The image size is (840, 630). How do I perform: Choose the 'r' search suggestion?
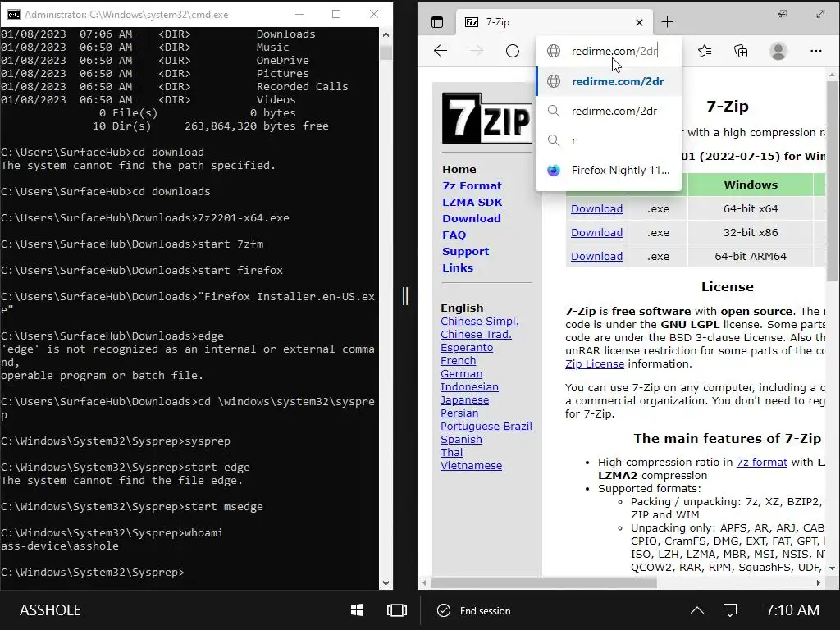[609, 140]
